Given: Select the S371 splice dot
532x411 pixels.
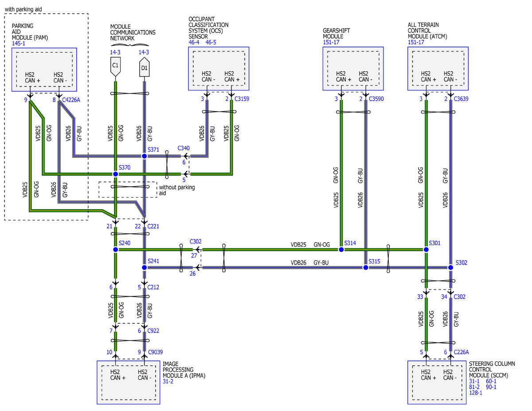Looking at the screenshot, I should pos(144,156).
